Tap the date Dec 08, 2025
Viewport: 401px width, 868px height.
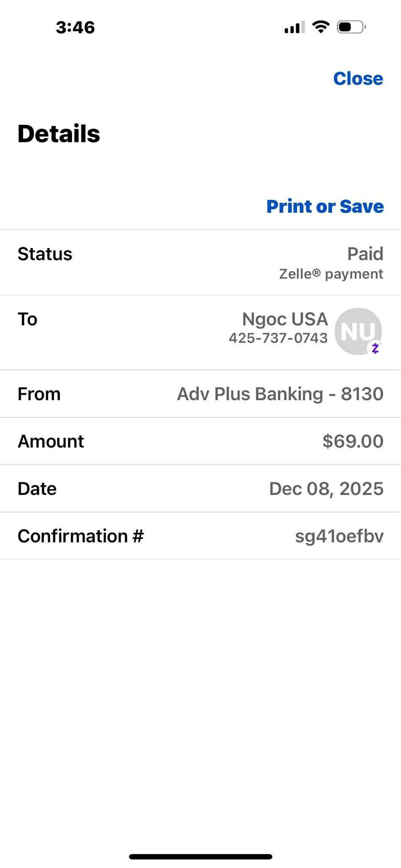(326, 489)
